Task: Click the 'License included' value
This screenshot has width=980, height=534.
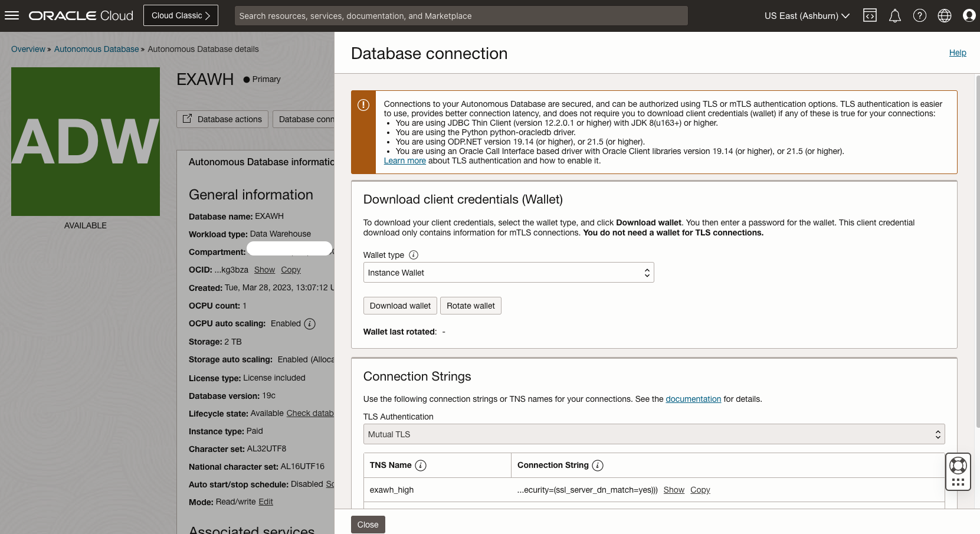Action: click(274, 378)
